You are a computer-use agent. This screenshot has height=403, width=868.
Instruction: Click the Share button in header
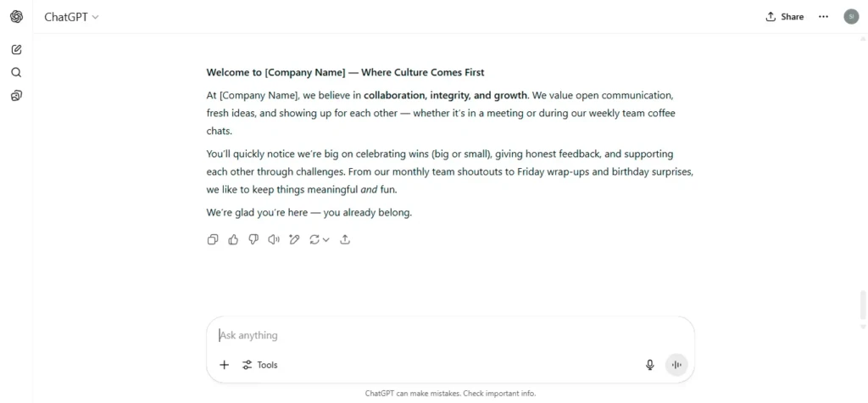tap(784, 17)
